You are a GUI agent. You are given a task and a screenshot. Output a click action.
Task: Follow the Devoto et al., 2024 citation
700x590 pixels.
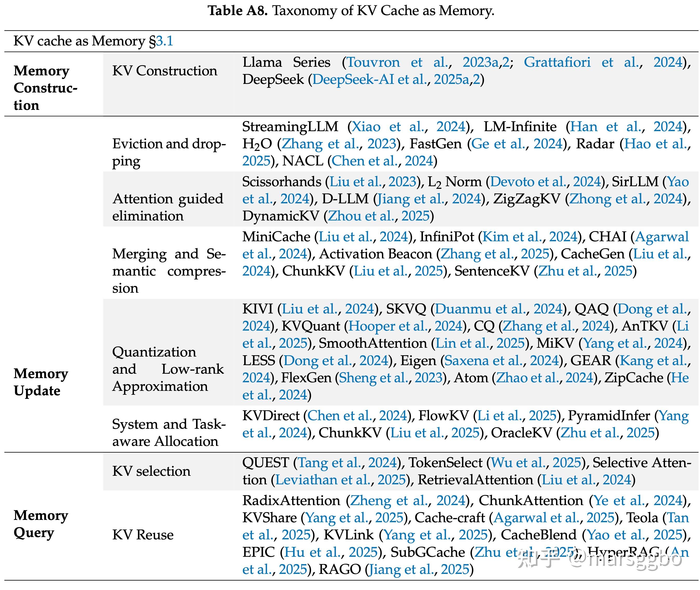click(546, 182)
